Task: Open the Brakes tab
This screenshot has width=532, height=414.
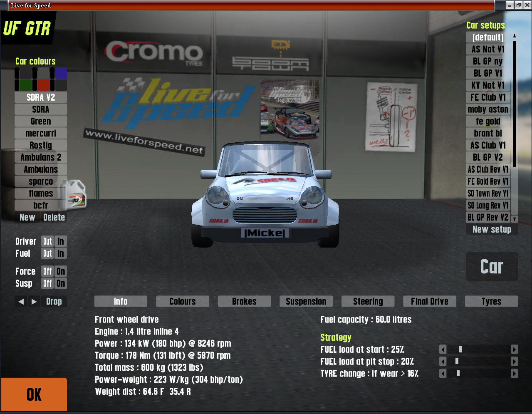Action: click(x=244, y=301)
